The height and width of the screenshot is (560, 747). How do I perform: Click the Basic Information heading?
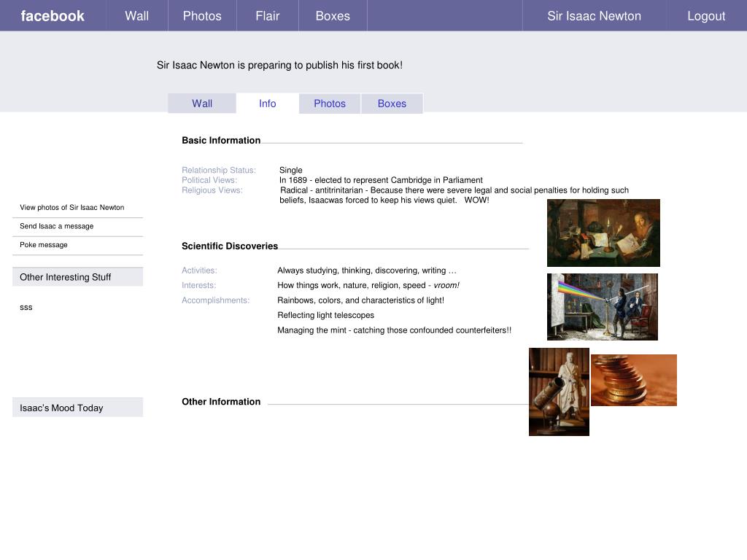tap(221, 141)
